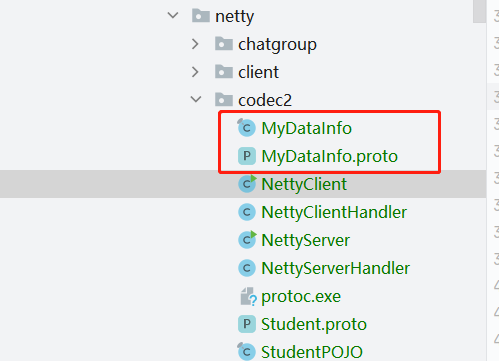Click the codec2 folder icon
The width and height of the screenshot is (499, 361).
(224, 100)
